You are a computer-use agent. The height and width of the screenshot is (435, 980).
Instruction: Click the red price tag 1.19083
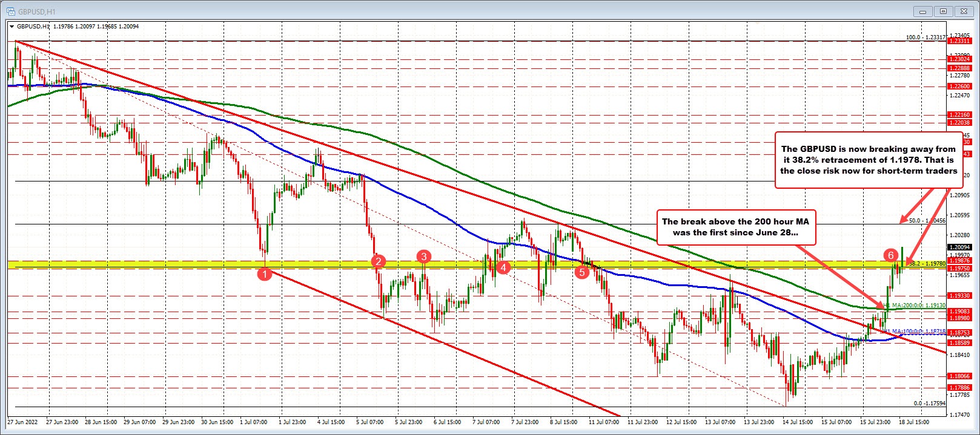[959, 311]
